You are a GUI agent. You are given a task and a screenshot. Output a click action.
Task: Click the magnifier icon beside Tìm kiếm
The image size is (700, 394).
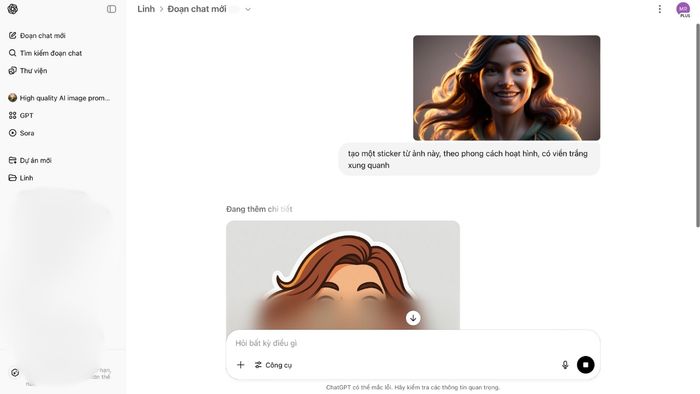pyautogui.click(x=12, y=53)
